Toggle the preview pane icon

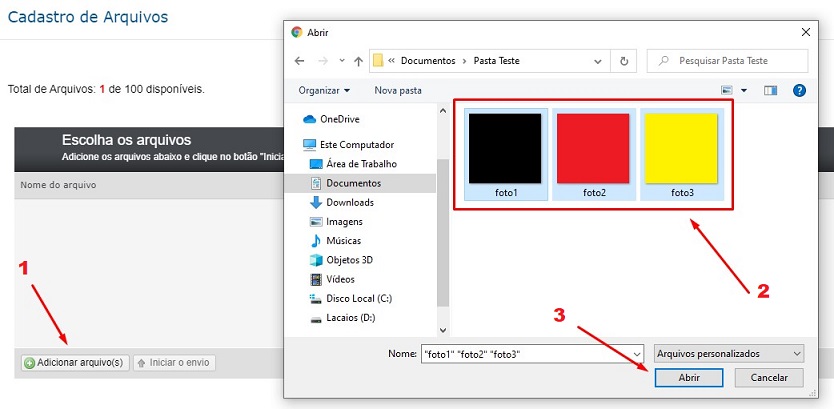[770, 90]
